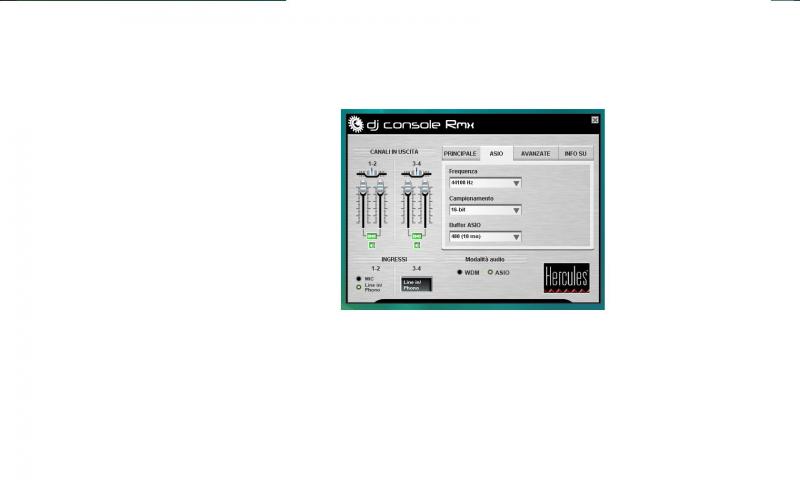Click the Line in/Phono box for inputs 3-4

416,285
